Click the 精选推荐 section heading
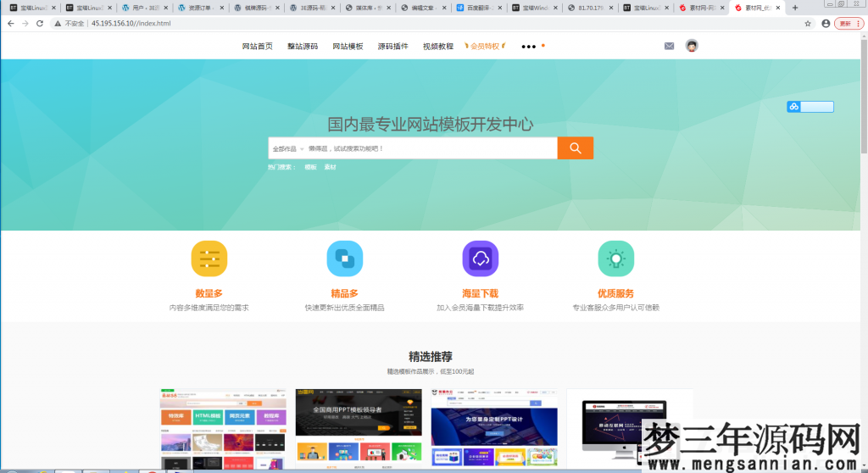 coord(431,357)
